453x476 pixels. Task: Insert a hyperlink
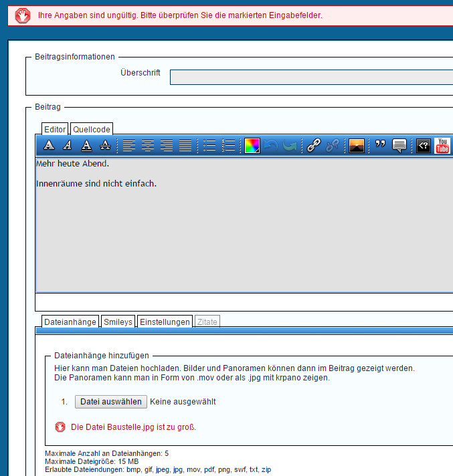click(x=314, y=146)
